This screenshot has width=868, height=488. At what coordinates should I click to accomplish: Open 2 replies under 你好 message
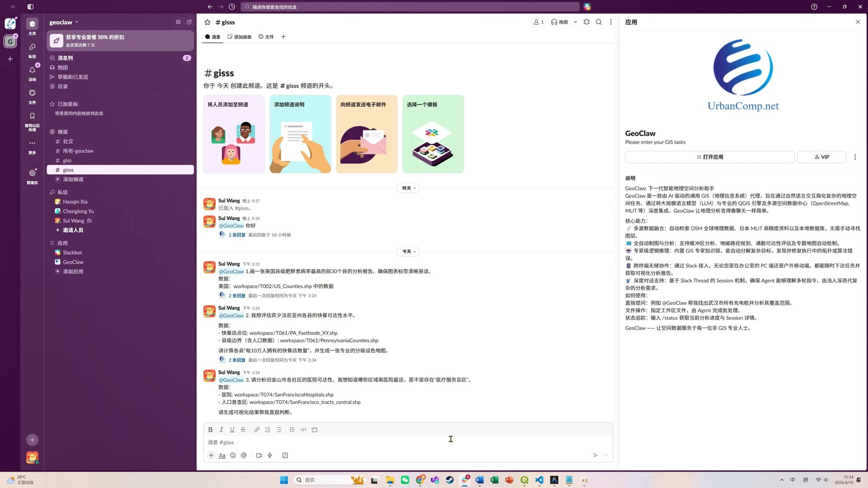[x=237, y=235]
